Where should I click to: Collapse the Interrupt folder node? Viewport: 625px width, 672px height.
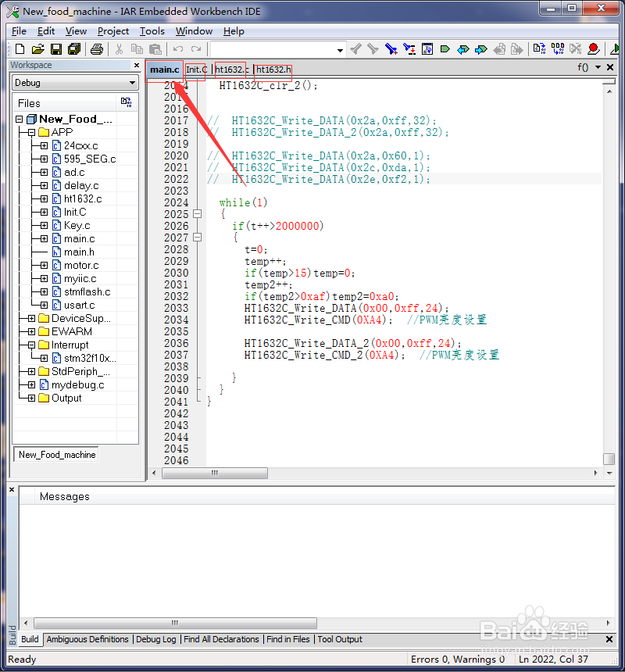tap(31, 345)
